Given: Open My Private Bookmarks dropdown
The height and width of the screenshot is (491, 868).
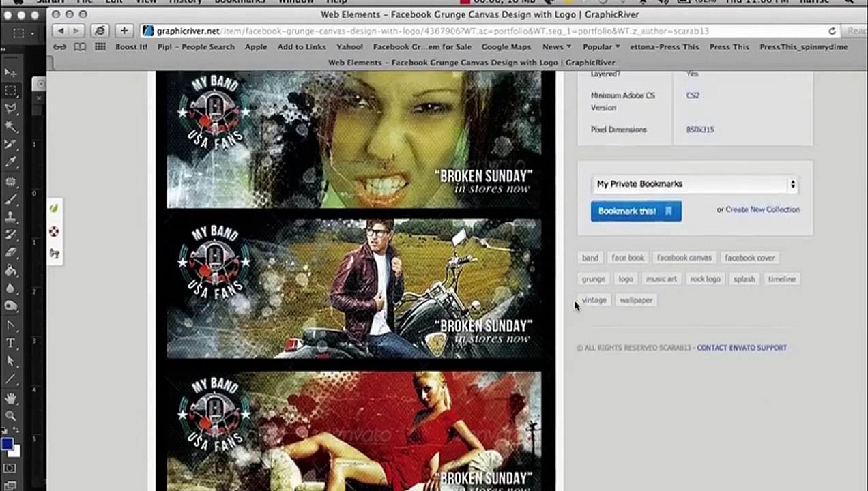Looking at the screenshot, I should pyautogui.click(x=695, y=184).
